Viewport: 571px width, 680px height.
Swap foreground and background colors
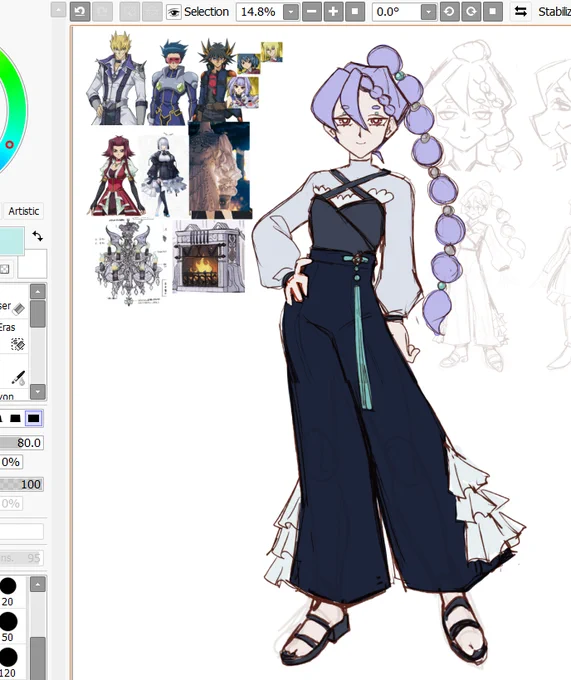pos(38,236)
